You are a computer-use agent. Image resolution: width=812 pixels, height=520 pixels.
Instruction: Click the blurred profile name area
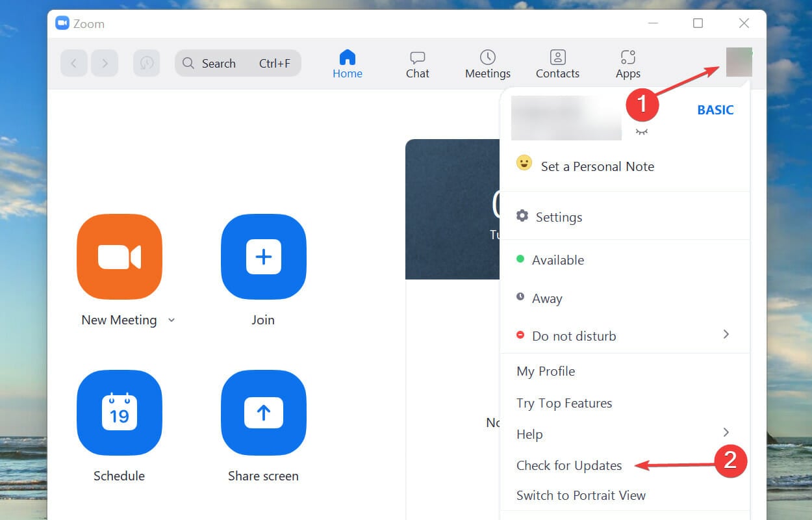(x=566, y=118)
